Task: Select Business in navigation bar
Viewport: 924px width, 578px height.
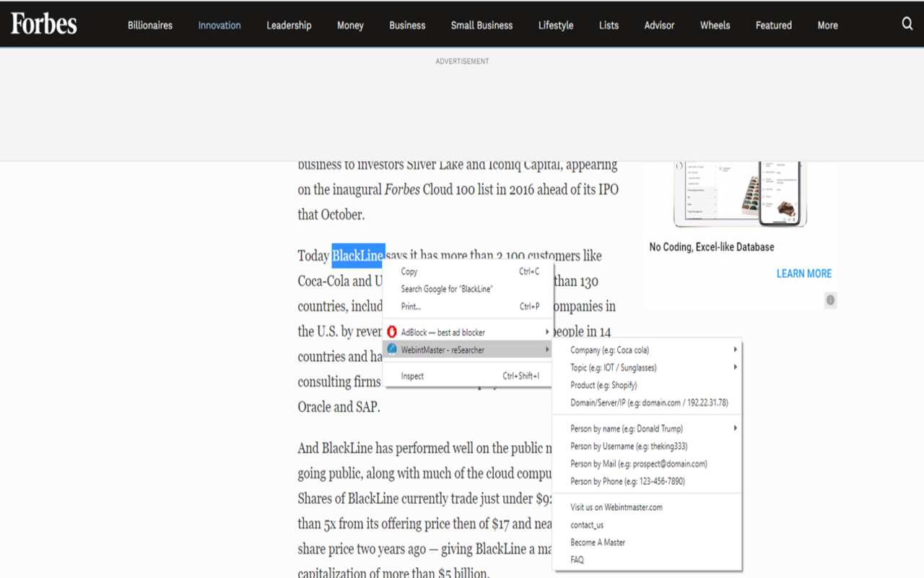Action: (407, 25)
